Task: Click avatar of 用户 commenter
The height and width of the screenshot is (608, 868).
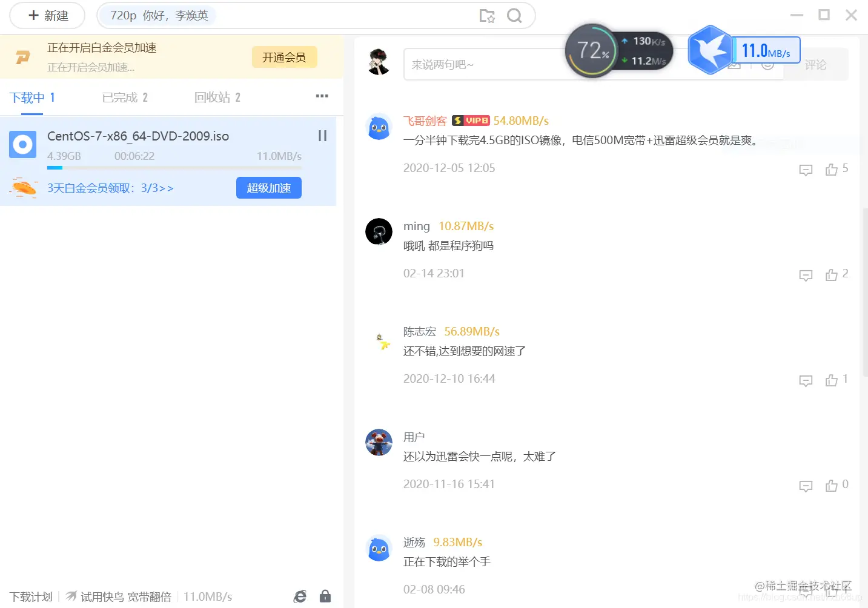Action: pos(379,443)
